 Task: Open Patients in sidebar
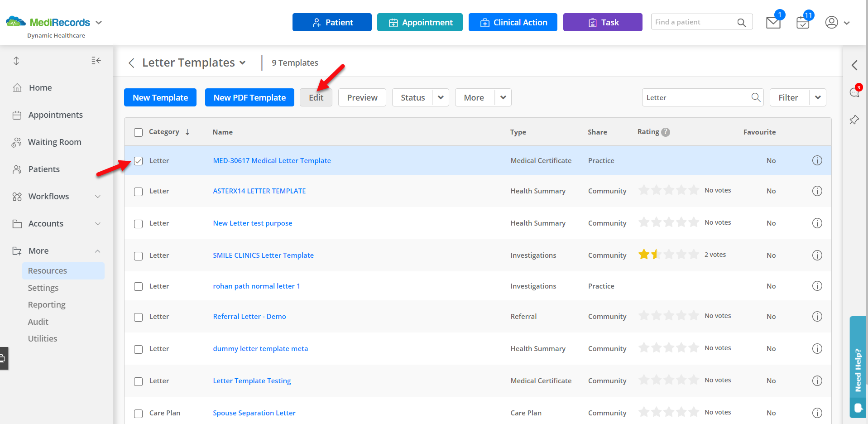44,169
